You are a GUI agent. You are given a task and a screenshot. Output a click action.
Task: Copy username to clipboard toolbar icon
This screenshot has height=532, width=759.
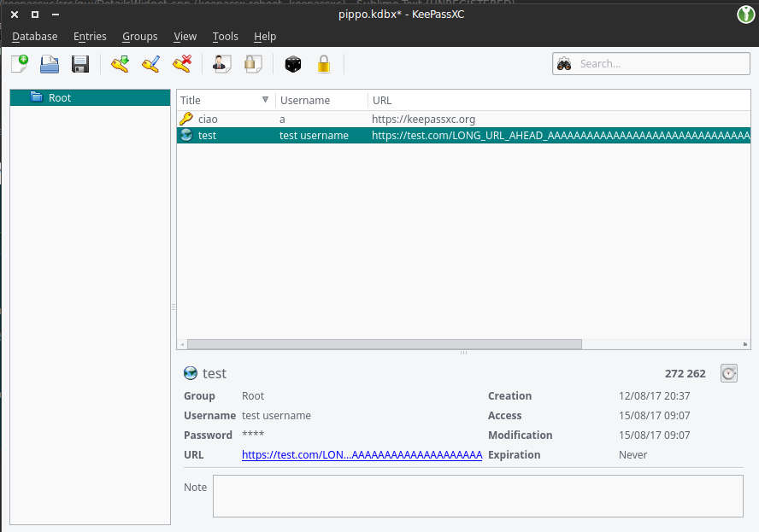[x=221, y=64]
